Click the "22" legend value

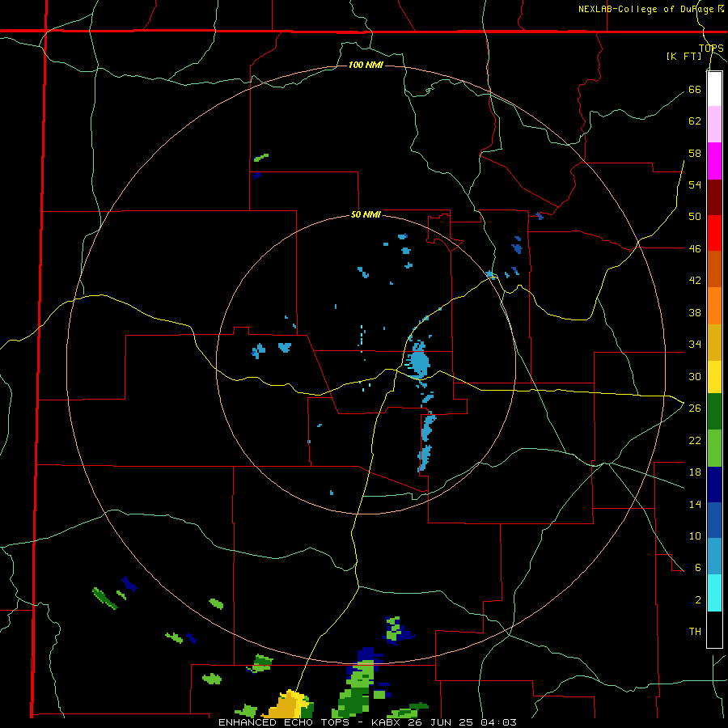[x=695, y=440]
